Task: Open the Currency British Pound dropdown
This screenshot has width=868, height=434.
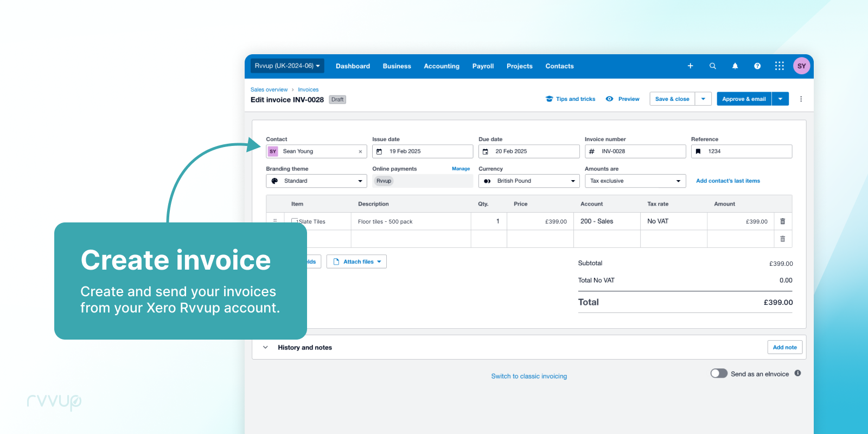Action: (x=529, y=181)
